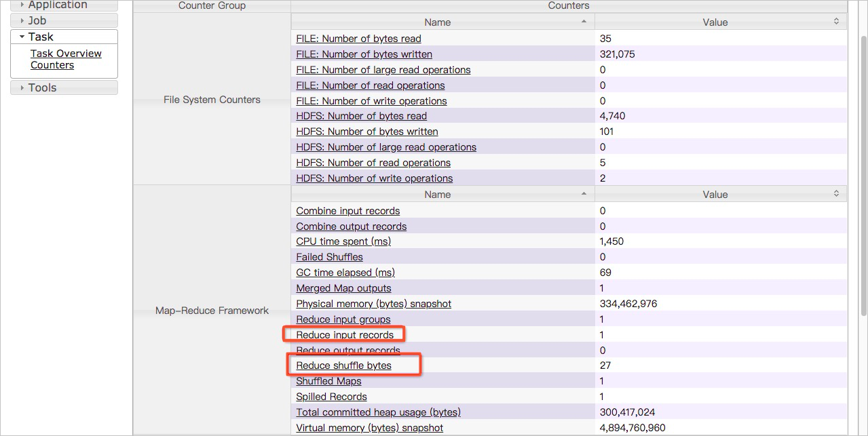The width and height of the screenshot is (868, 436).
Task: Open Physical memory (bytes) snapshot link
Action: tap(373, 304)
